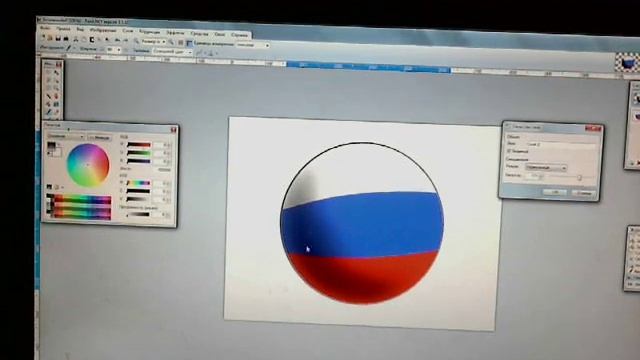Click the Cut scissors toolbar icon
640x360 pixels.
click(x=76, y=39)
